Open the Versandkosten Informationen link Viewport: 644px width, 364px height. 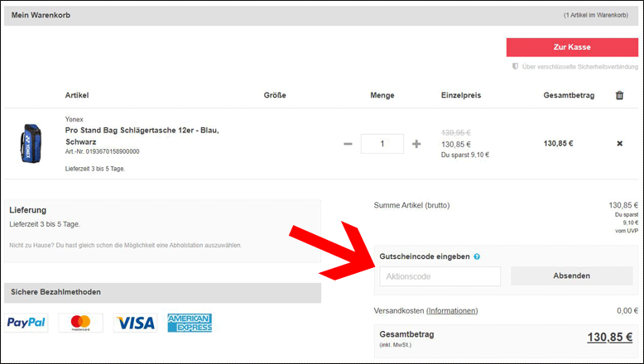pyautogui.click(x=452, y=311)
